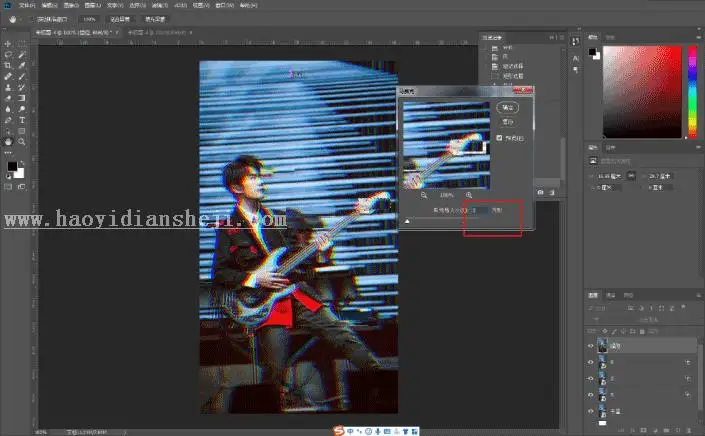705x436 pixels.
Task: Select the Blur tool
Action: coord(8,109)
